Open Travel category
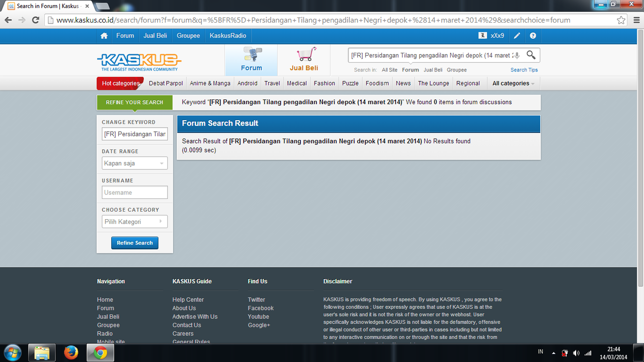 click(272, 83)
